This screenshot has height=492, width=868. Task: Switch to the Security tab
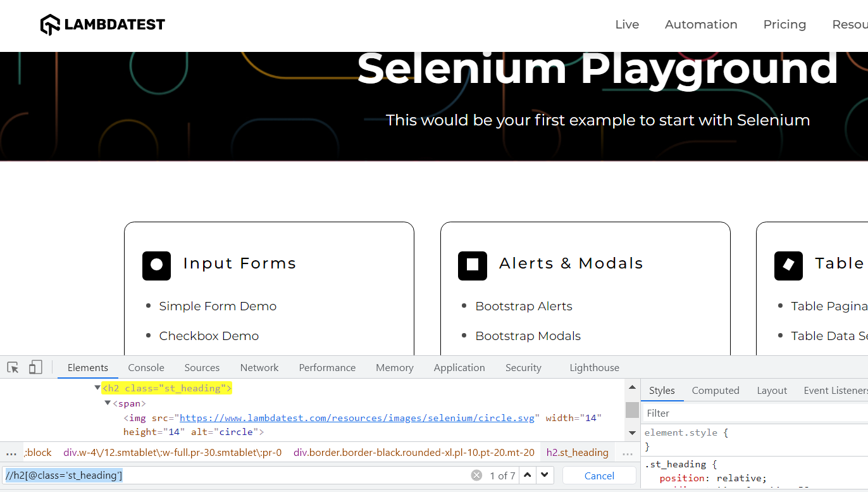[523, 367]
